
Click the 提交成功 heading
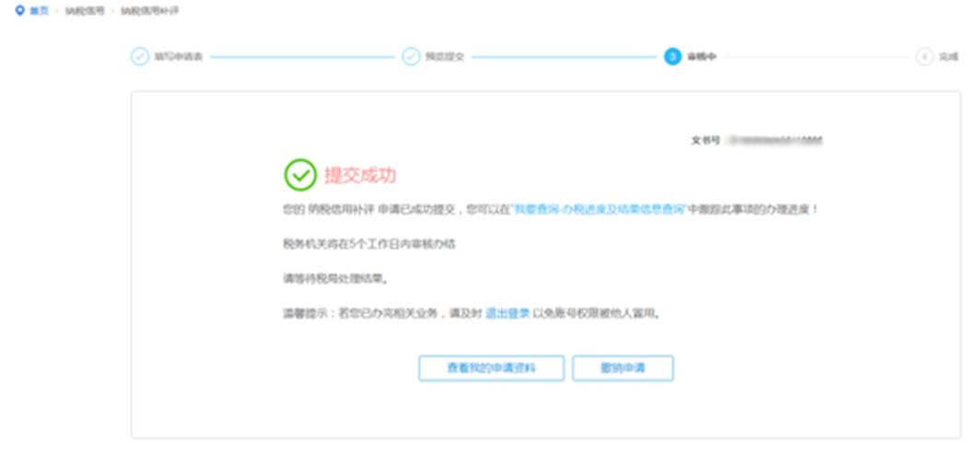click(x=360, y=176)
